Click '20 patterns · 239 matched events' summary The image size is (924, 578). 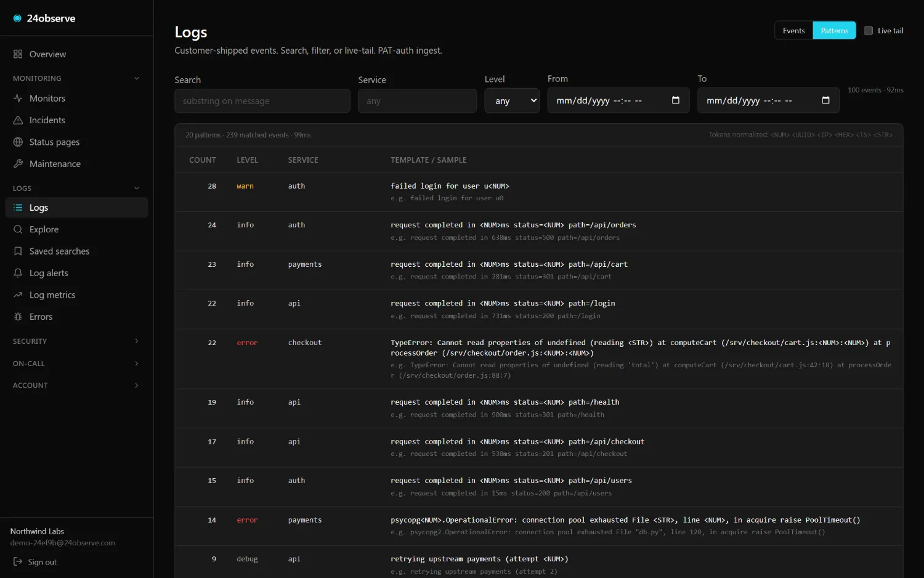click(248, 135)
